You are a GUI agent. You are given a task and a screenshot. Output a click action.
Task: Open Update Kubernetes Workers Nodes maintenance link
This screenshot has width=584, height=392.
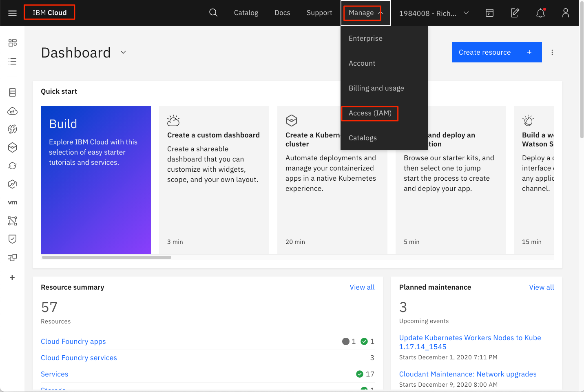coord(470,342)
